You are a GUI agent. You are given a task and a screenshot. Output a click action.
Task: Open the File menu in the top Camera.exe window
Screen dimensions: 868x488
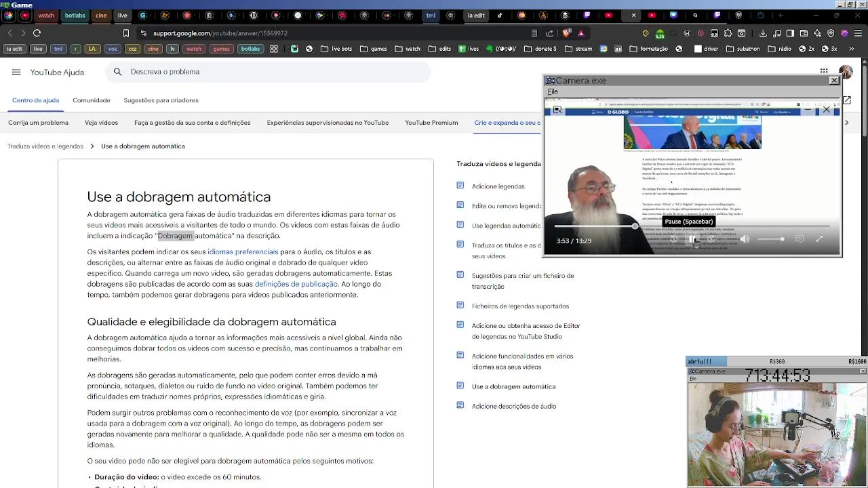553,91
